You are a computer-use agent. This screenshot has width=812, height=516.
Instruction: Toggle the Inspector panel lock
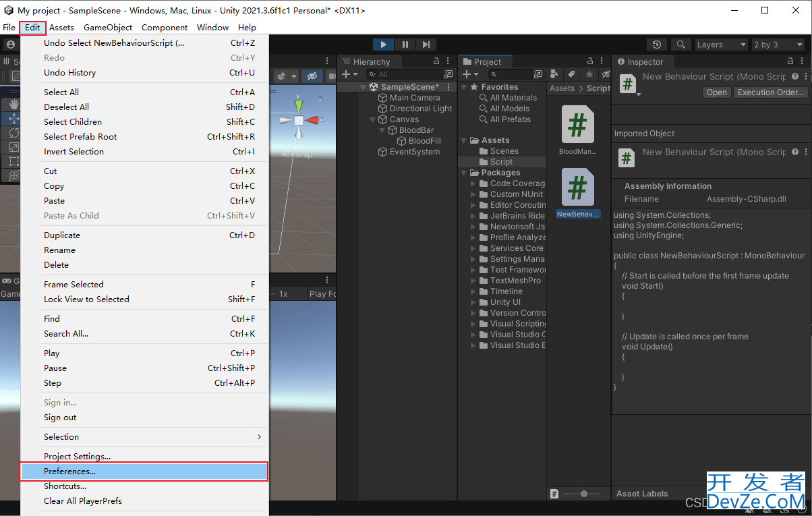[x=790, y=61]
